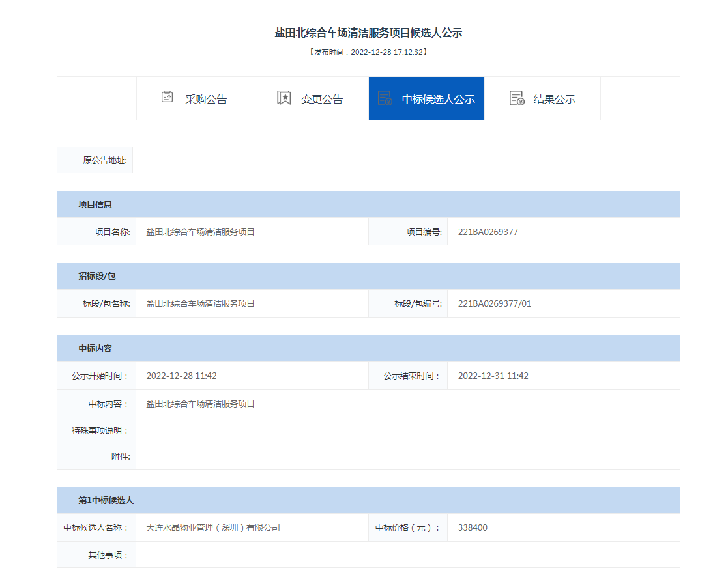Screen dimensions: 728x575
Task: Click the 采购公告 clipboard icon
Action: 167,97
